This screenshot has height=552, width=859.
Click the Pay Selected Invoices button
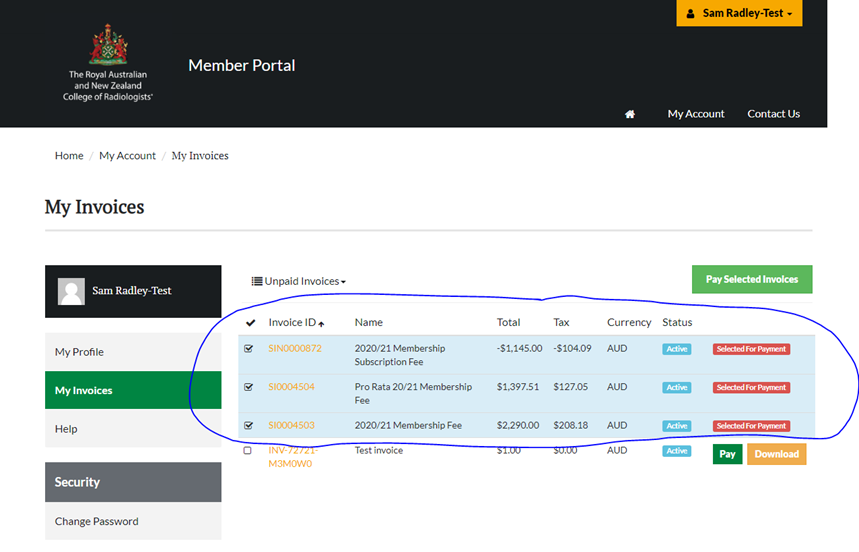tap(752, 279)
